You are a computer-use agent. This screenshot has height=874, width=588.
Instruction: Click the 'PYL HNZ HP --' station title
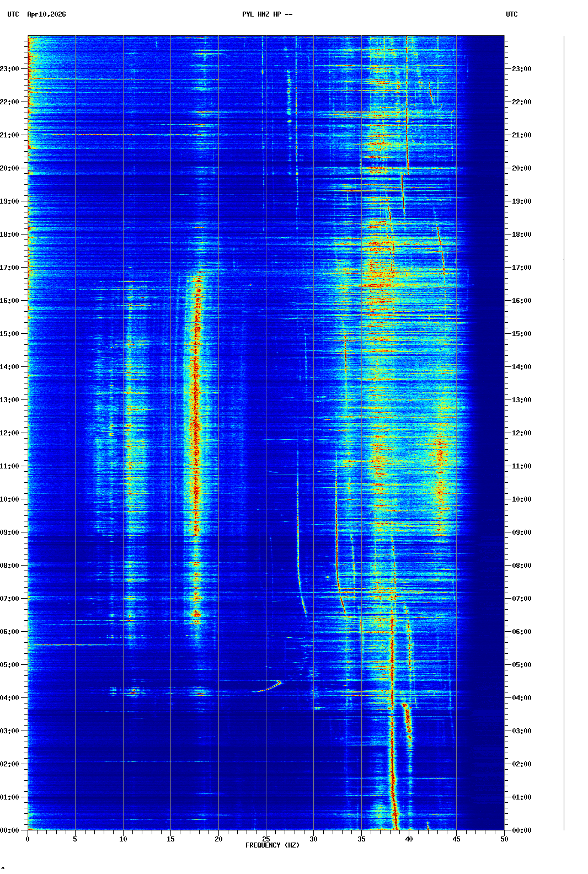267,14
